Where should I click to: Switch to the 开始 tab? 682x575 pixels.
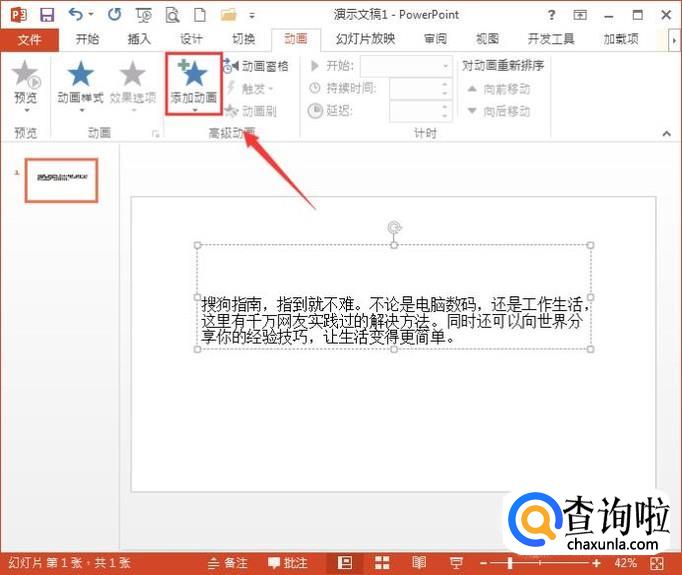(x=87, y=39)
